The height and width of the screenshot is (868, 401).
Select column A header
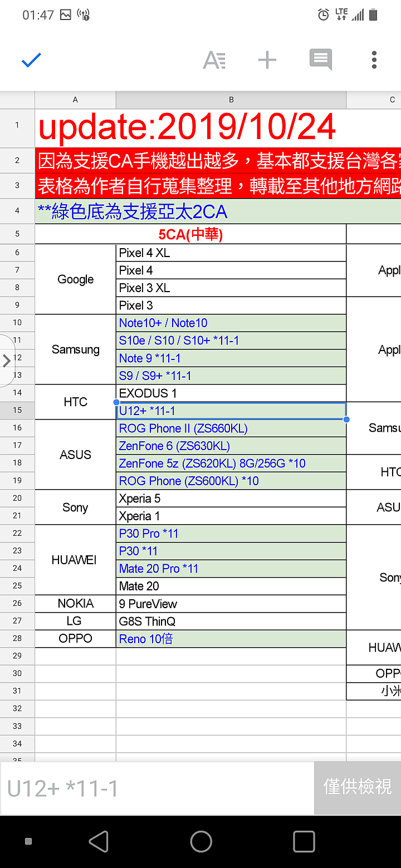[x=75, y=100]
